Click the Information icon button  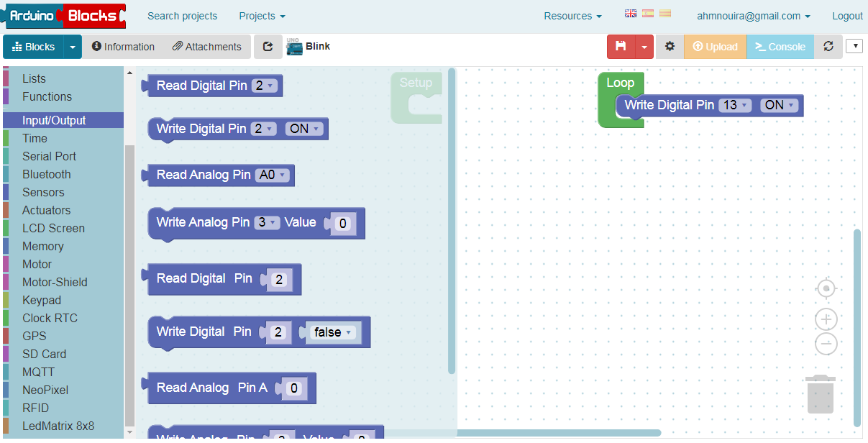pyautogui.click(x=123, y=46)
